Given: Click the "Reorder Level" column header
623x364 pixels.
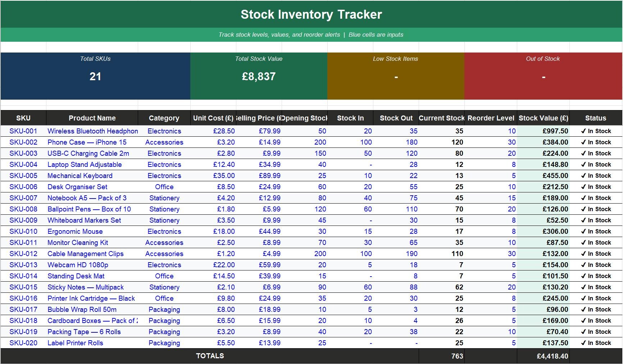Looking at the screenshot, I should point(491,118).
